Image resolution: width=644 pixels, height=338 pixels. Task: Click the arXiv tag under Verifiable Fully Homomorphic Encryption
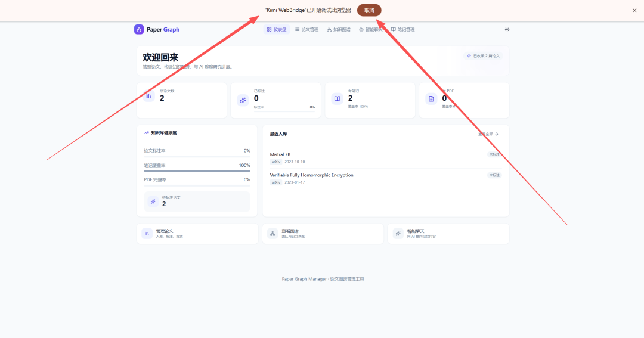(276, 182)
